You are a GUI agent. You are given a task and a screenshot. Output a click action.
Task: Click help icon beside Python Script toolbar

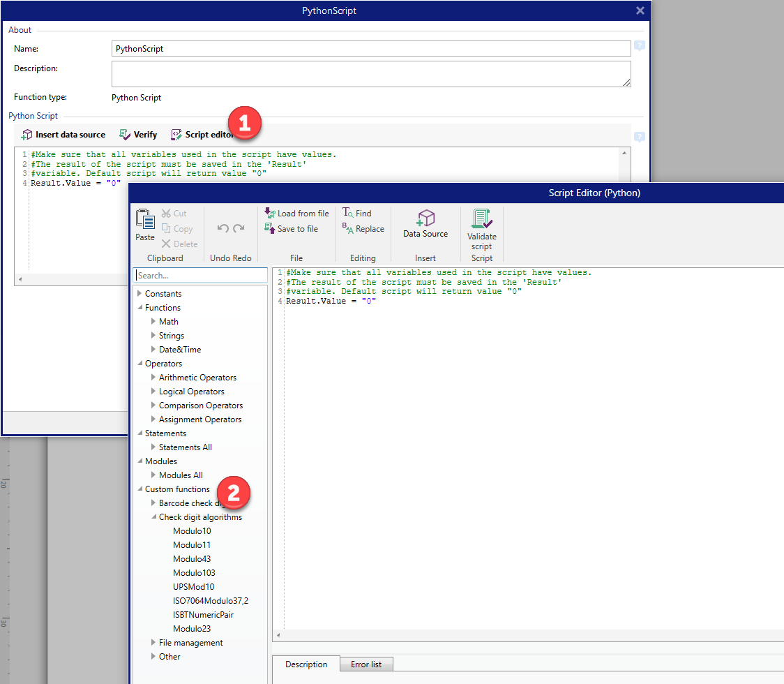[639, 137]
